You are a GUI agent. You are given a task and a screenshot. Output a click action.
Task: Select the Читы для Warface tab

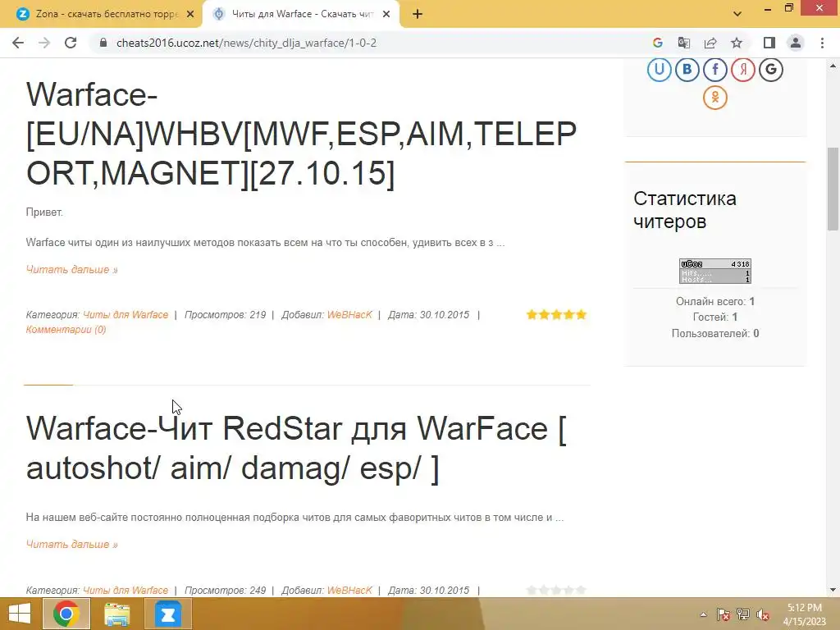tap(300, 14)
